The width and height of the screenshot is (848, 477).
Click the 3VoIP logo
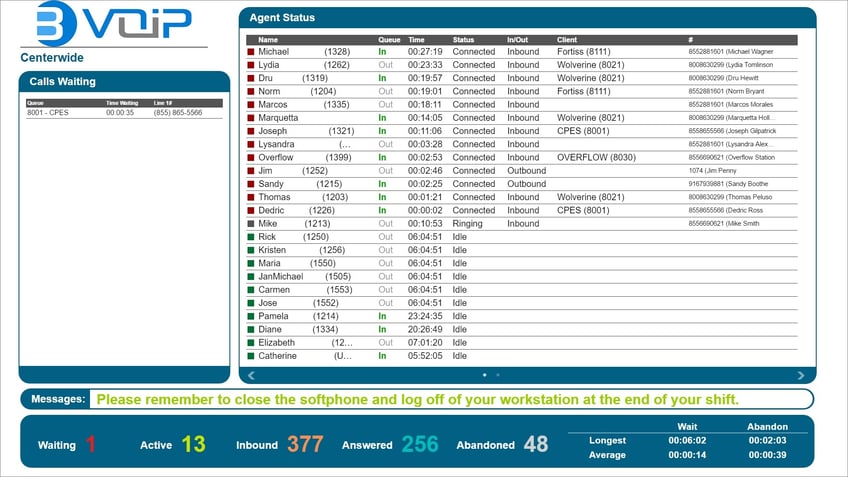(114, 23)
